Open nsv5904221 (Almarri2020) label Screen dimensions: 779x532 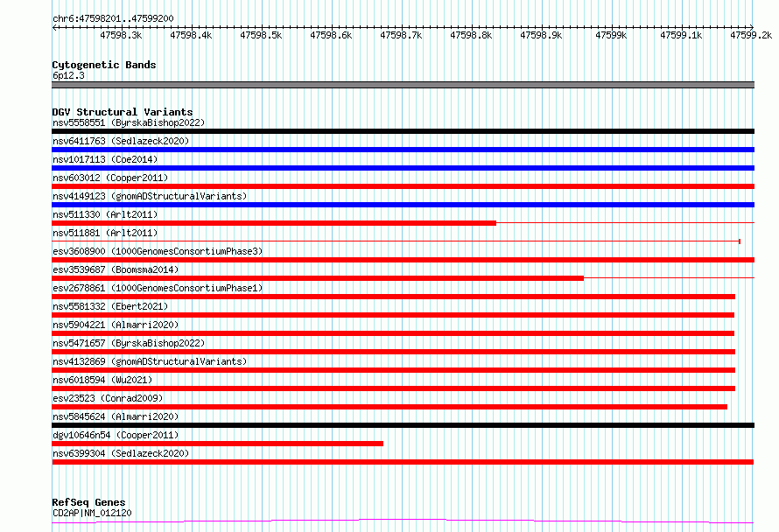tap(116, 325)
